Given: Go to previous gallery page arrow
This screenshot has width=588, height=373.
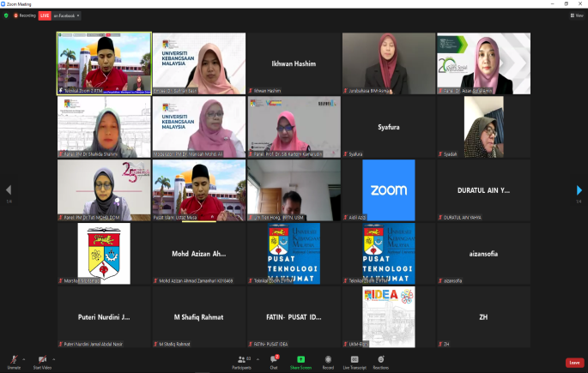Looking at the screenshot, I should click(9, 190).
